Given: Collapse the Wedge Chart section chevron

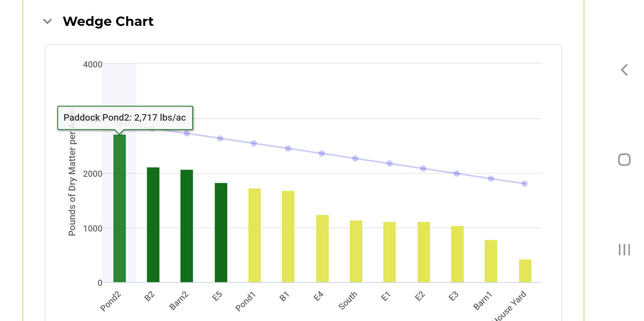Looking at the screenshot, I should (48, 21).
